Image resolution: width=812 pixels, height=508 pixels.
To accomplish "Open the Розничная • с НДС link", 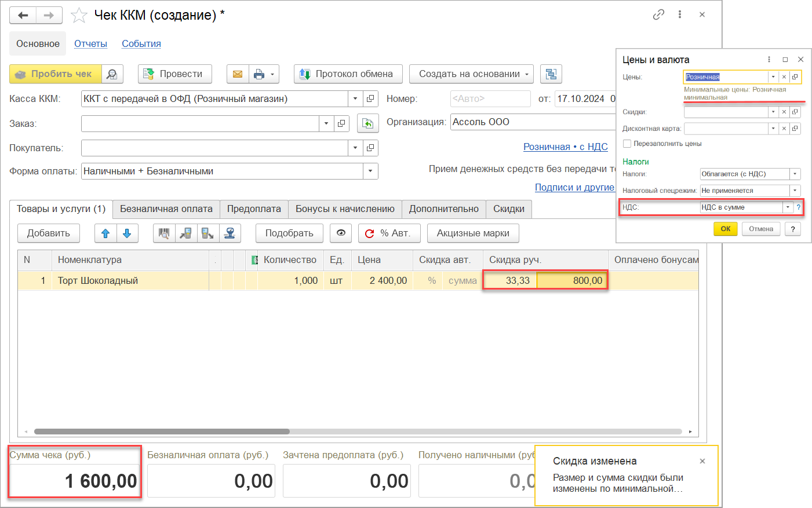I will pos(565,147).
